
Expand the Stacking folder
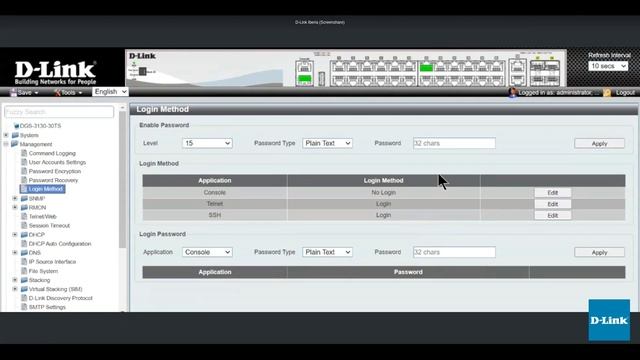[x=15, y=280]
